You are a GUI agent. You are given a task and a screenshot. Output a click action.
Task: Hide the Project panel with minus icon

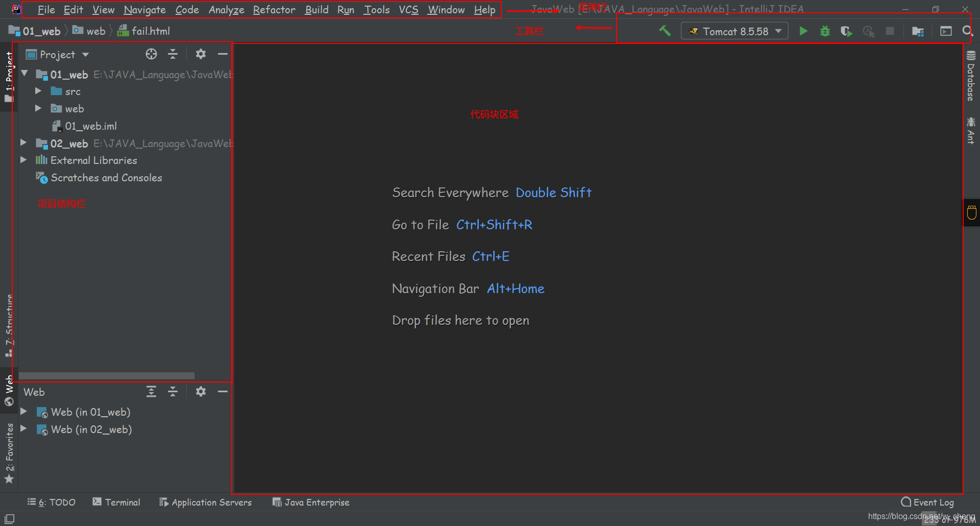click(223, 54)
